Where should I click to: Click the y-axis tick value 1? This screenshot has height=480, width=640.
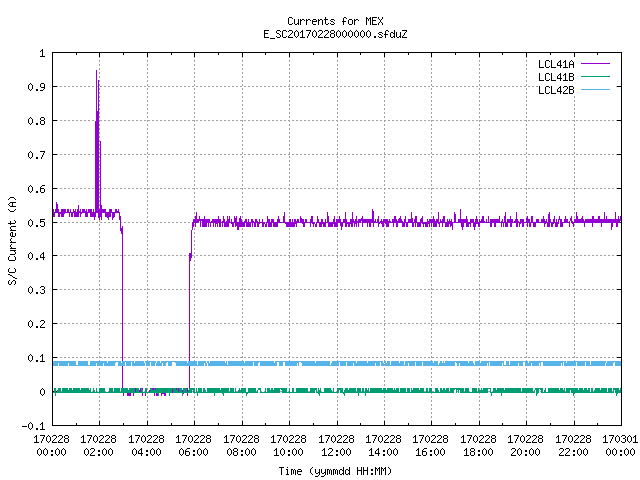click(x=42, y=53)
